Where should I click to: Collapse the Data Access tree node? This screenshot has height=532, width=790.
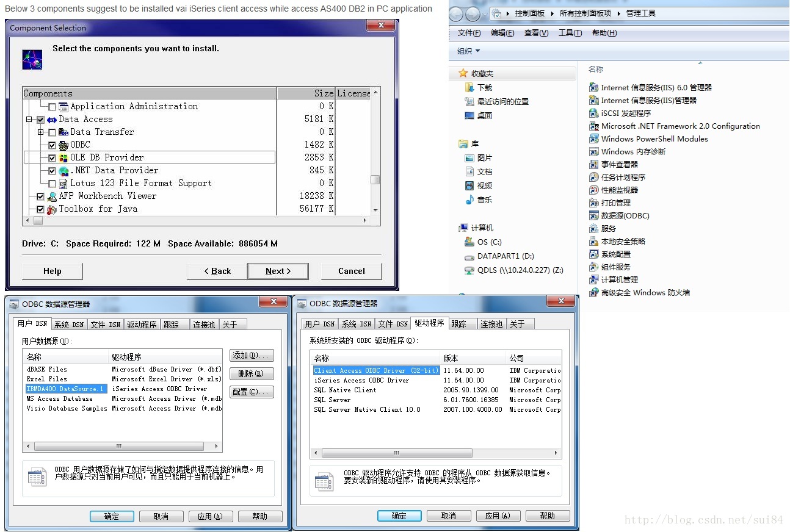pos(29,120)
